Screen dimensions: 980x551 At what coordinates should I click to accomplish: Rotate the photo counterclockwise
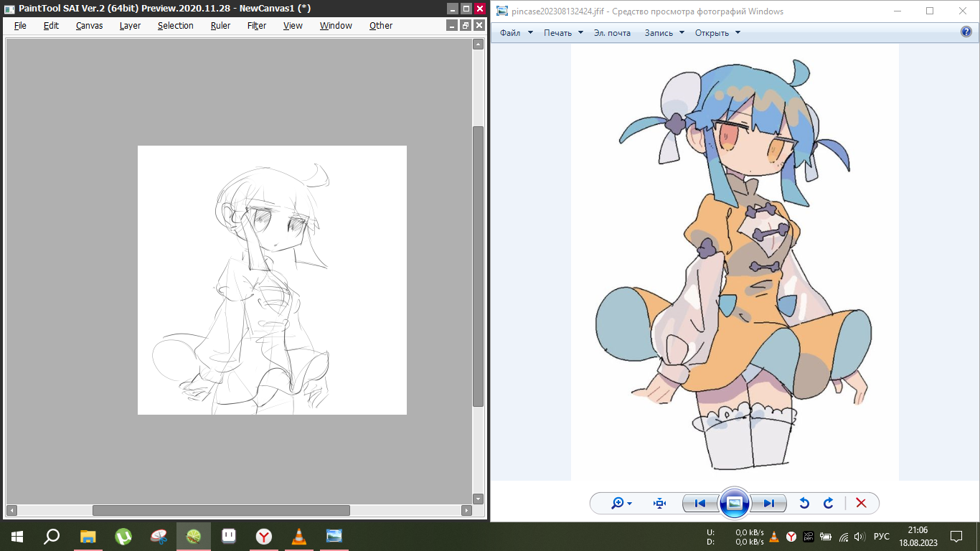click(x=804, y=504)
